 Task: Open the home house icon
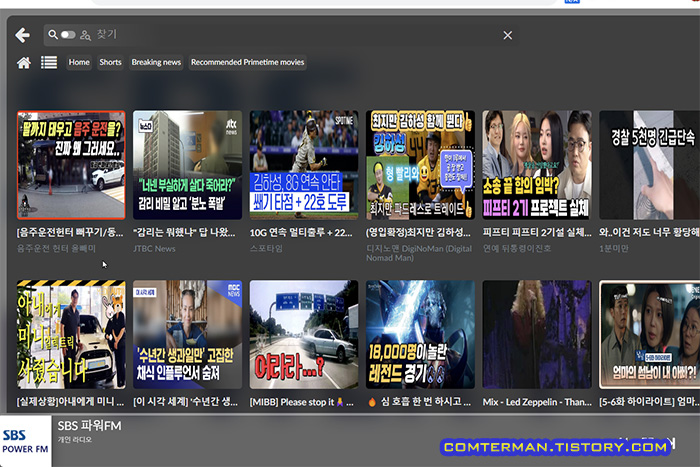(x=24, y=63)
